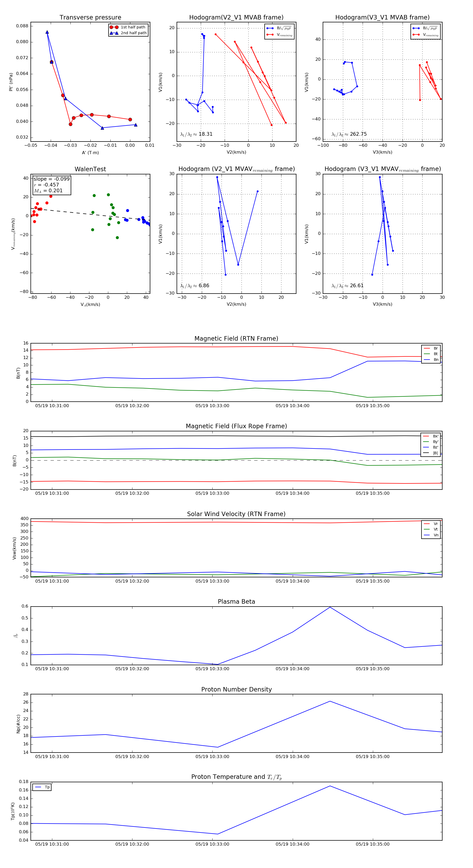Select the "Proton Temperature and Te/Tp" title

[x=236, y=777]
